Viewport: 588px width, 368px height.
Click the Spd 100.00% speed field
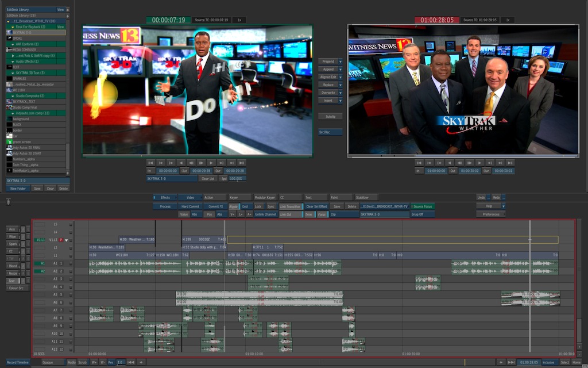[x=237, y=179]
